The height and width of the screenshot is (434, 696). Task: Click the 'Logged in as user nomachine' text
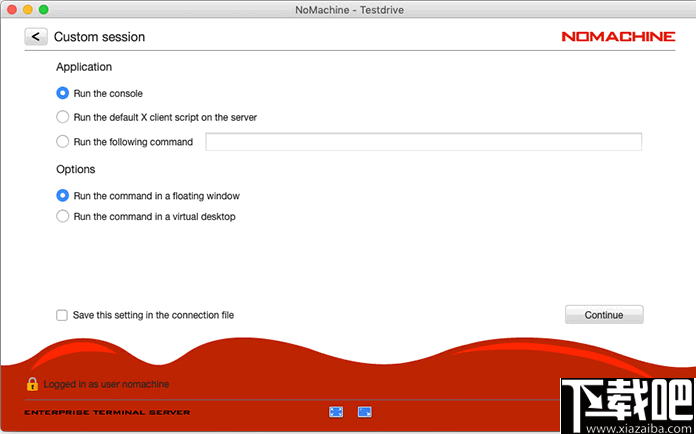[x=106, y=384]
